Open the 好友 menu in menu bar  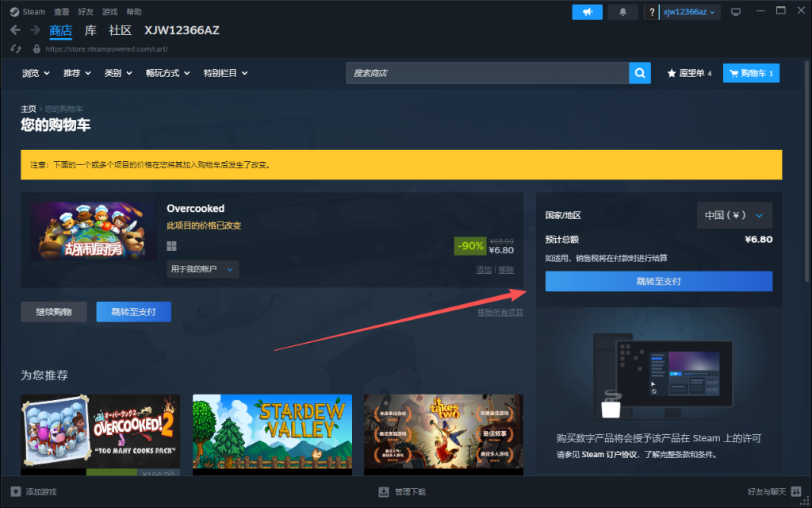pos(85,12)
